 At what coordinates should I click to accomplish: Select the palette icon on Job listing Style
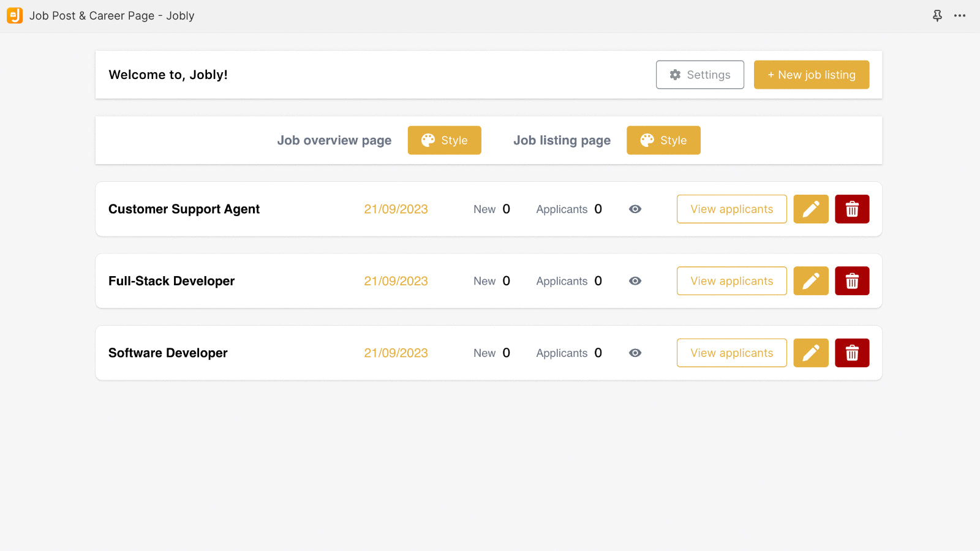point(647,140)
